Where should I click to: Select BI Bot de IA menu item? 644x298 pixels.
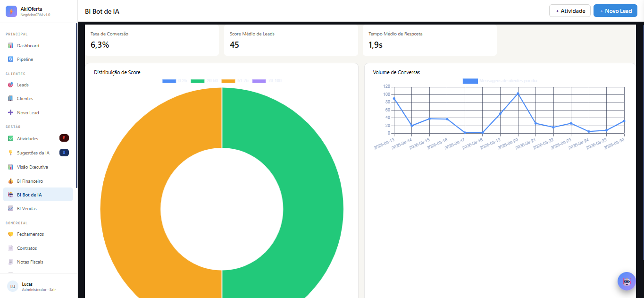(x=38, y=195)
